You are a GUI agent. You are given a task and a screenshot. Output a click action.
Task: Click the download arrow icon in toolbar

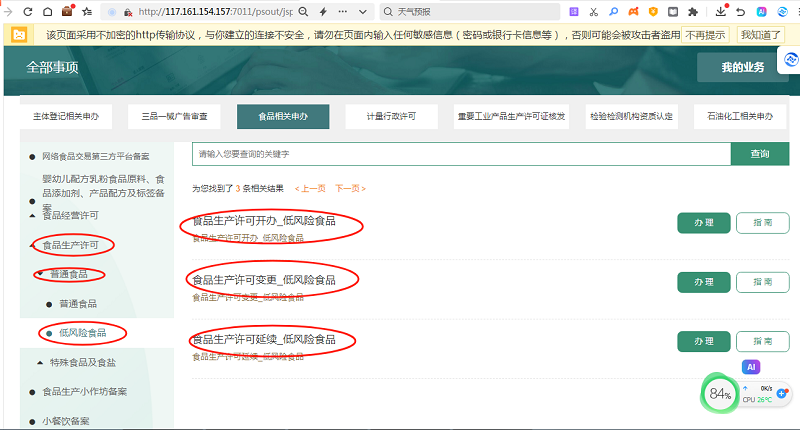tap(719, 11)
